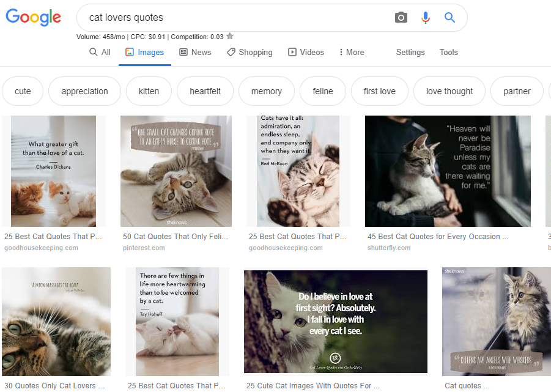The width and height of the screenshot is (551, 392).
Task: Star the keyword next to Competition value
Action: point(230,37)
